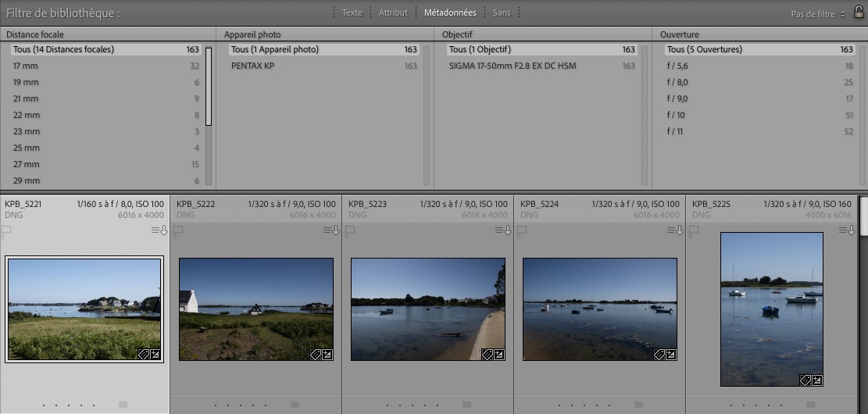The image size is (868, 414).
Task: Click the filter lock padlock icon
Action: click(x=859, y=11)
